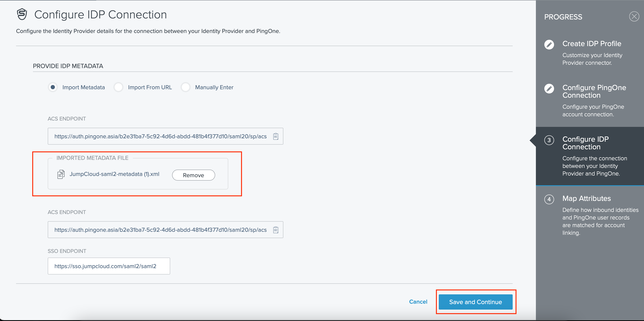Select the Manually Enter radio button
This screenshot has width=644, height=321.
(186, 87)
